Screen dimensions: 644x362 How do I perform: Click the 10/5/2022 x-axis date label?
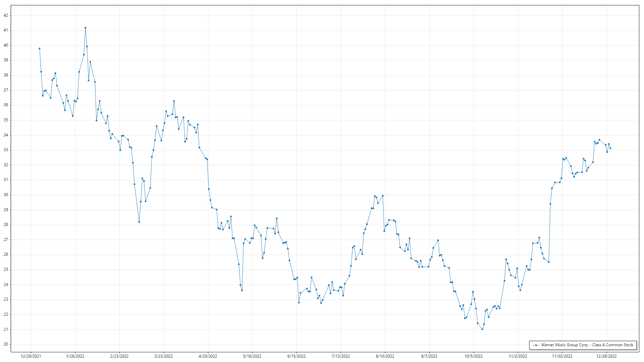[x=474, y=356]
